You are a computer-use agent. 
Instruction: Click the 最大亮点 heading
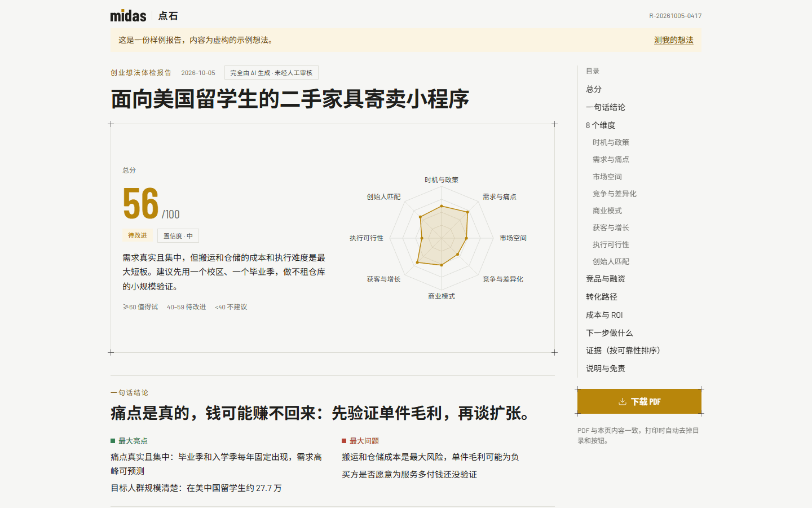(x=133, y=441)
